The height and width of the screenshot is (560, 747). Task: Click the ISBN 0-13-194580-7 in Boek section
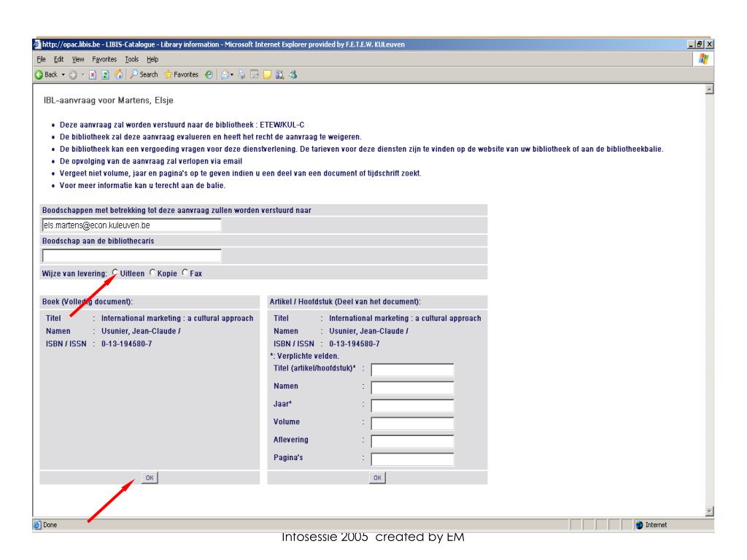[127, 344]
